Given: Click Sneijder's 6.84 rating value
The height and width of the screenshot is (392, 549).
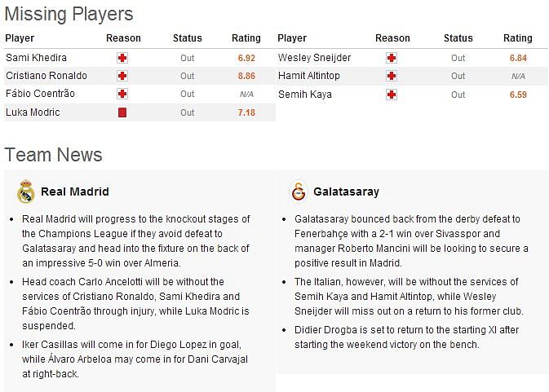Looking at the screenshot, I should pos(518,58).
